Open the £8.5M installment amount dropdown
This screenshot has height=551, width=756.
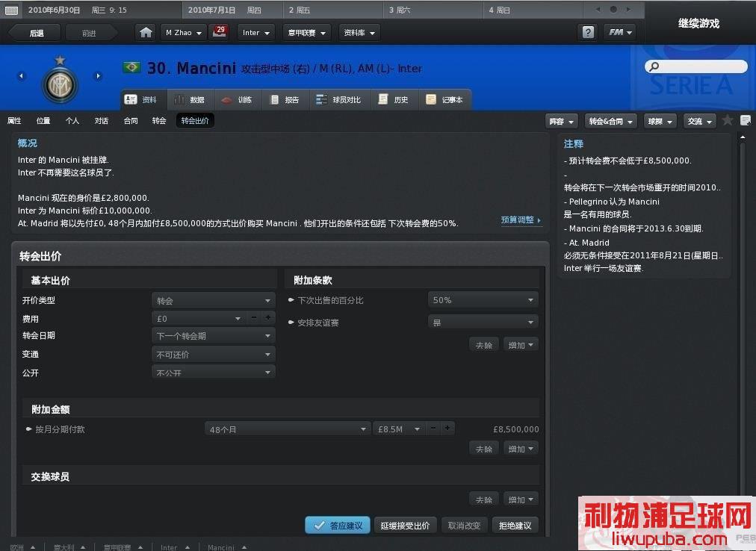[x=399, y=429]
